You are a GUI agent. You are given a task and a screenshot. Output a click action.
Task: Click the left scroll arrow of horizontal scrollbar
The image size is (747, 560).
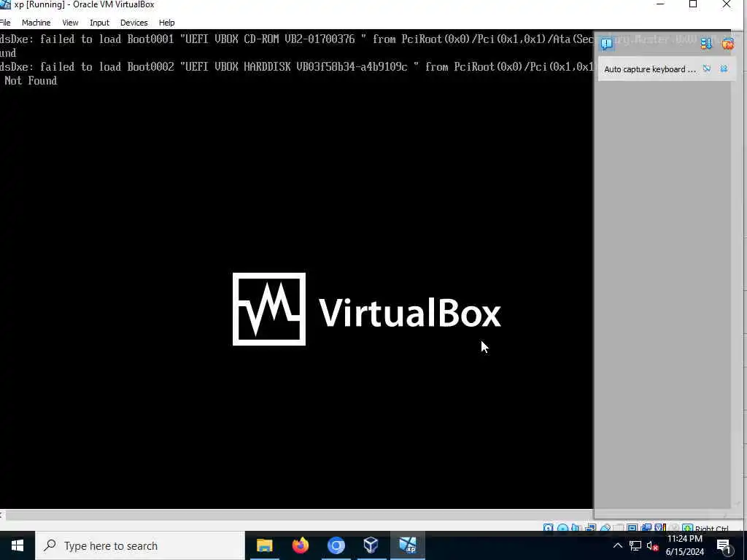tap(1, 515)
